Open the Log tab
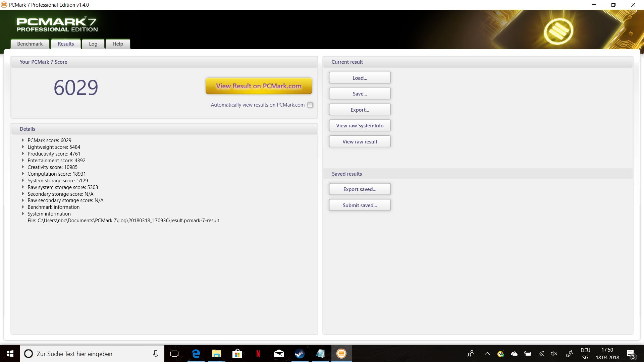644x362 pixels. pyautogui.click(x=93, y=44)
